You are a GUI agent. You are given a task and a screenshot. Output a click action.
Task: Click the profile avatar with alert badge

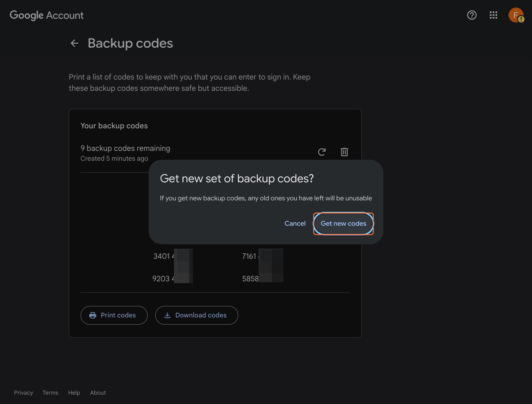click(x=516, y=15)
